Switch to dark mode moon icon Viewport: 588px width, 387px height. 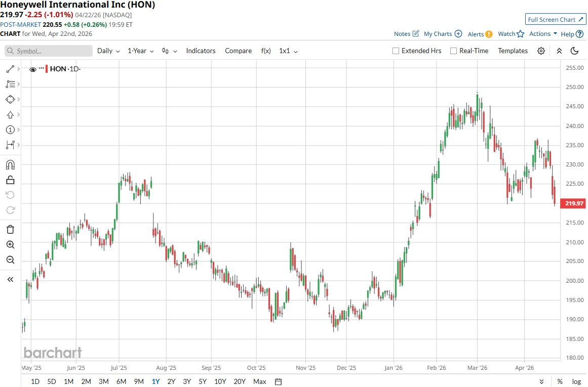[x=574, y=51]
